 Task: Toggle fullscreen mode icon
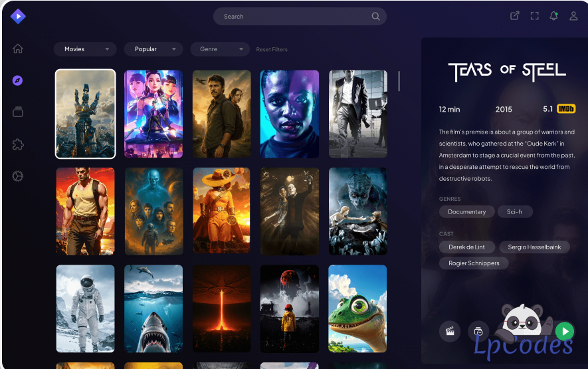[x=534, y=16]
